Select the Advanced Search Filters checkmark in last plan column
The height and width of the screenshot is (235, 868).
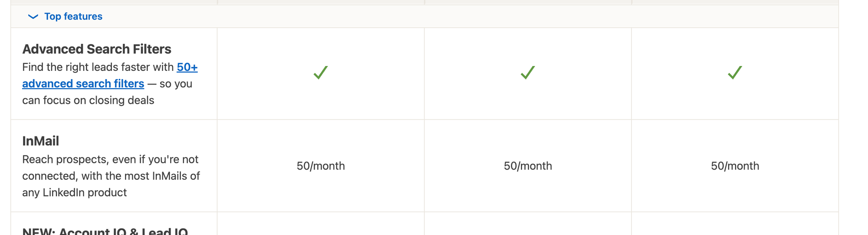coord(735,73)
